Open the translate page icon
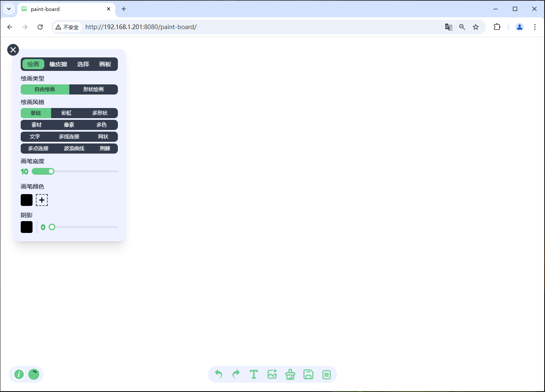545x392 pixels. click(449, 27)
